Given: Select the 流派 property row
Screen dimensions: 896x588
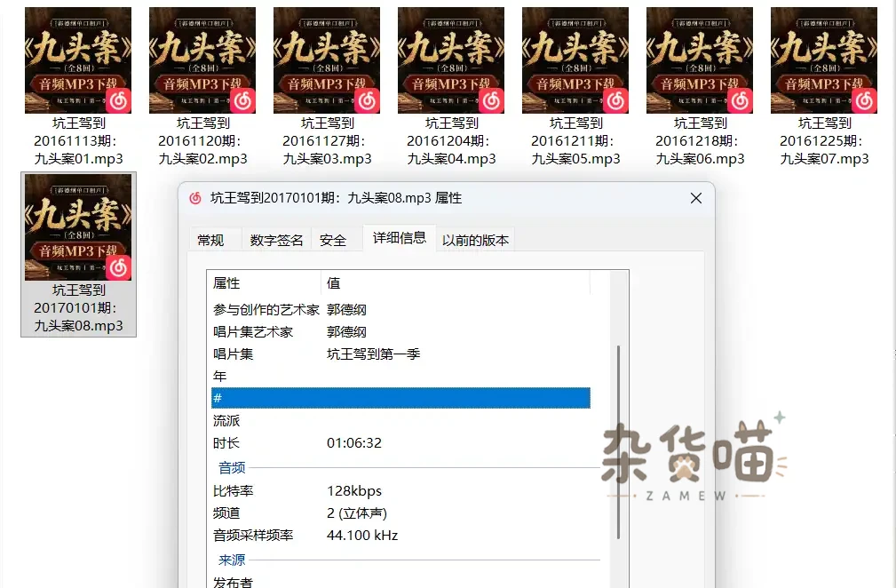Looking at the screenshot, I should click(400, 421).
